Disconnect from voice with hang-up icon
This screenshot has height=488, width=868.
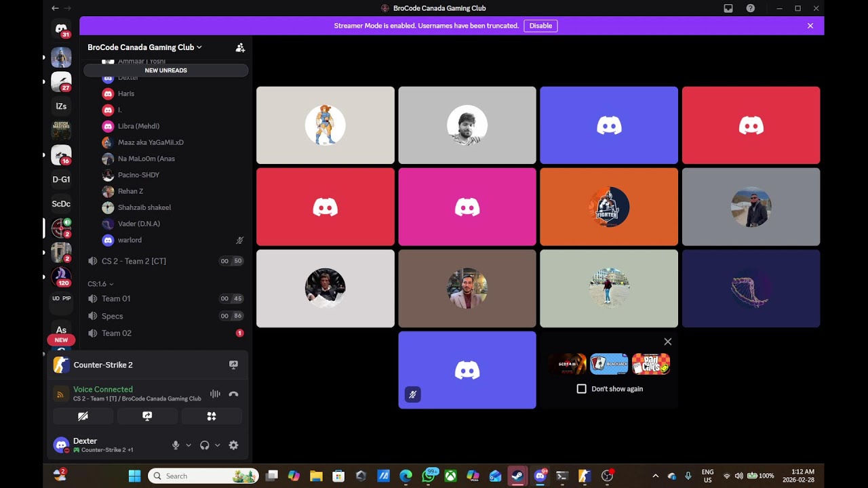click(234, 394)
